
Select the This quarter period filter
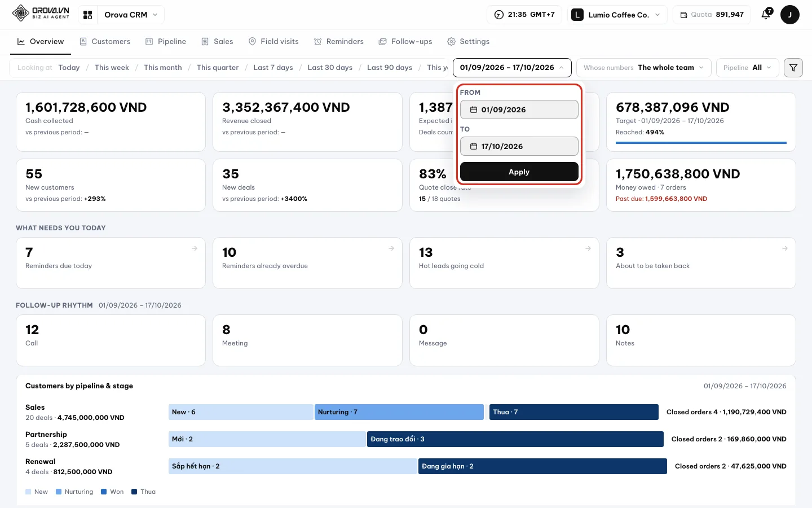point(218,68)
